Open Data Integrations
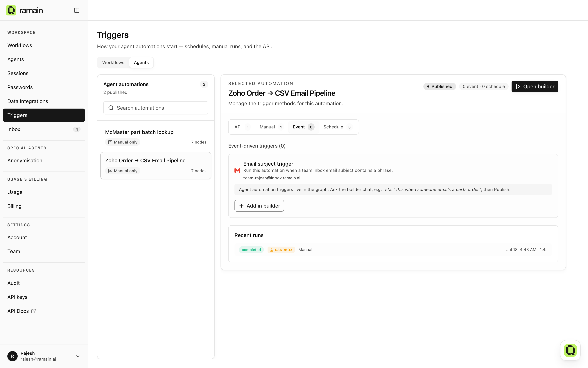This screenshot has height=368, width=588. (x=44, y=101)
